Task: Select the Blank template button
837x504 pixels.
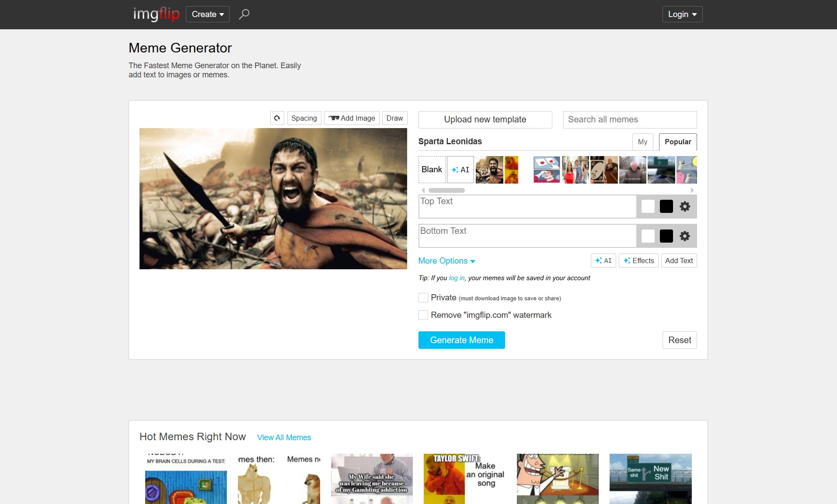Action: [432, 170]
